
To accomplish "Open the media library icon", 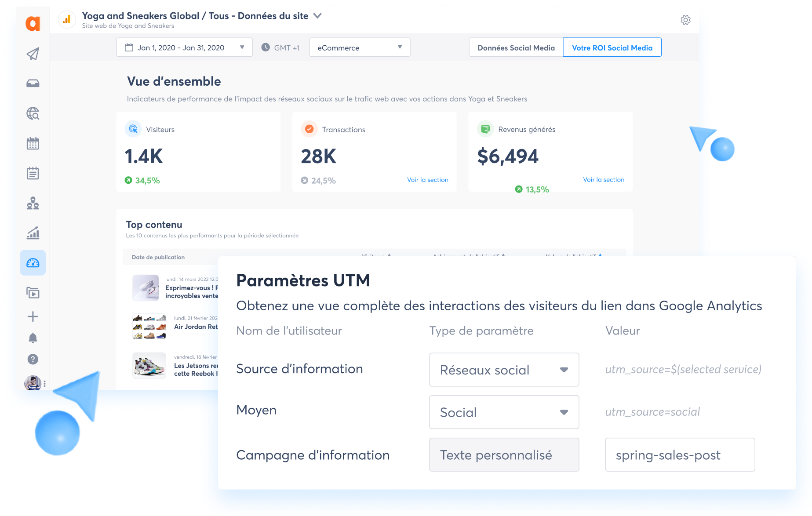I will 33,293.
